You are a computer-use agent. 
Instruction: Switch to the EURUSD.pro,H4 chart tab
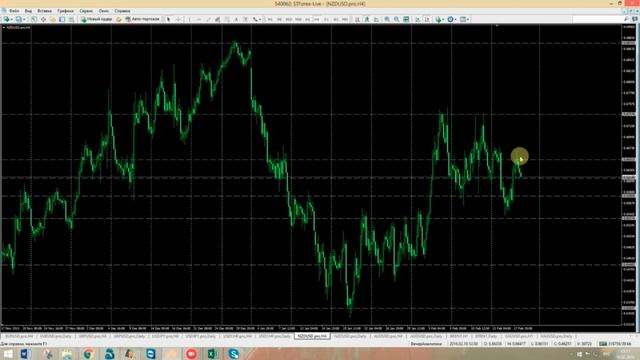[19, 336]
